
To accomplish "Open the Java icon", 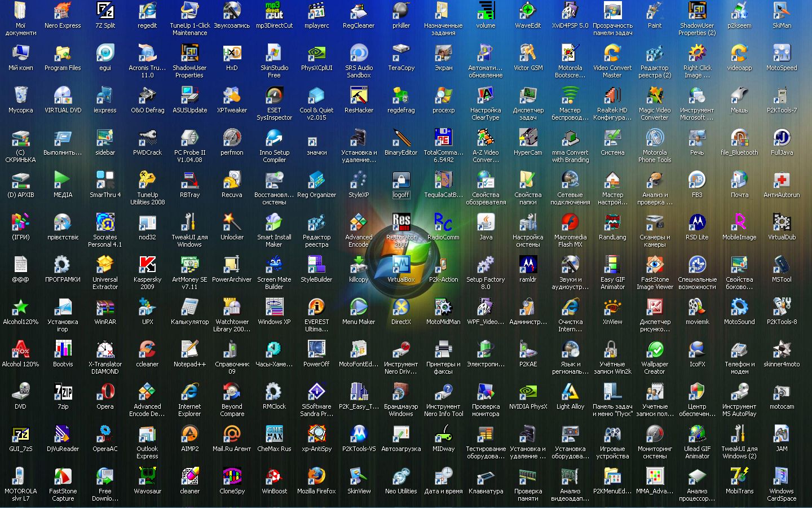I will [x=486, y=222].
